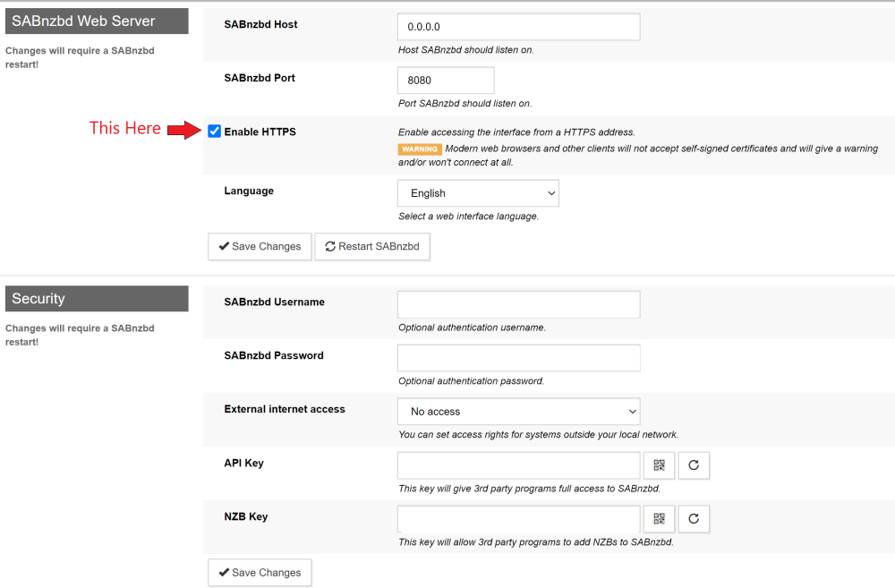
Task: Open External internet access dropdown
Action: click(519, 411)
